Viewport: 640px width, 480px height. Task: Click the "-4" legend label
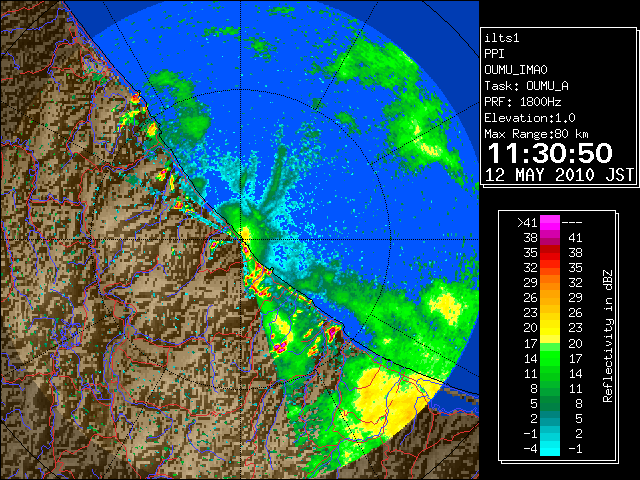tap(530, 449)
